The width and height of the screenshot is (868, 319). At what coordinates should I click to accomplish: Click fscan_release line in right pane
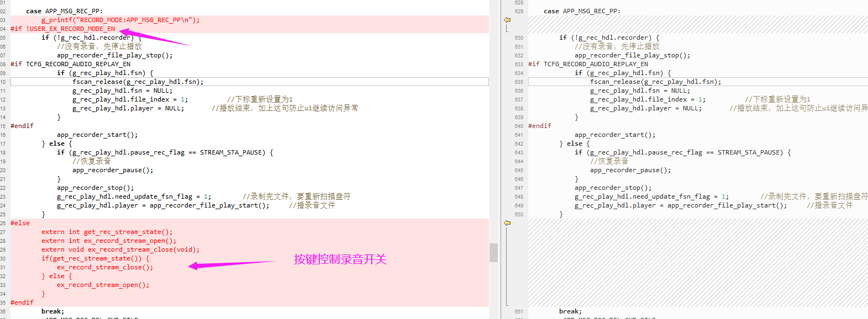point(656,82)
